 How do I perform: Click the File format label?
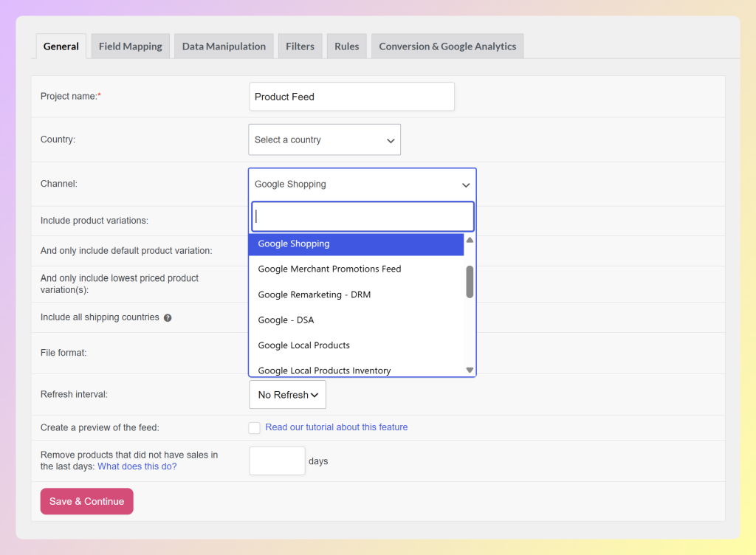coord(63,353)
